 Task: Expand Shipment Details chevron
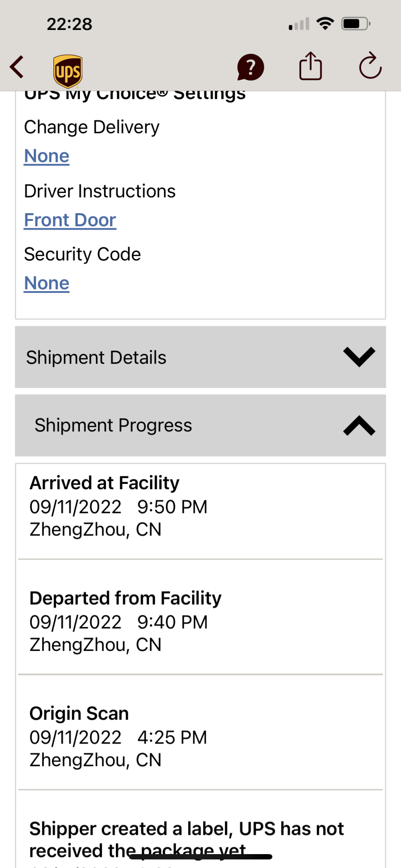pyautogui.click(x=359, y=357)
